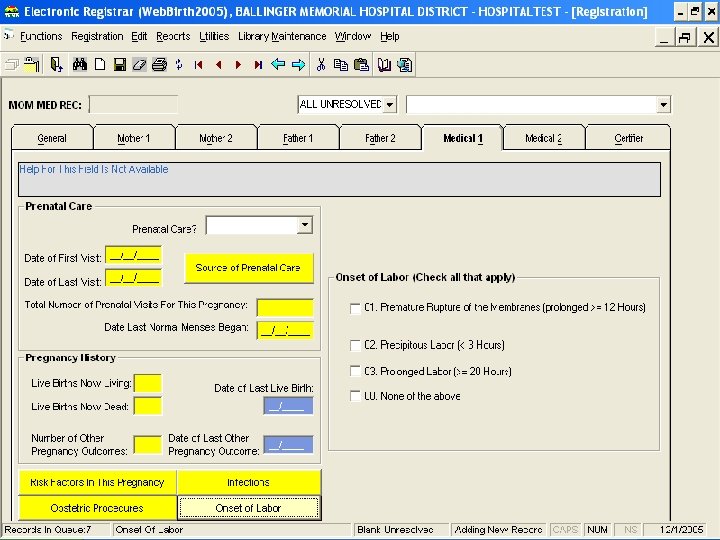Screen dimensions: 720x540
Task: Click Date Last Normal Menses Began field
Action: (285, 330)
